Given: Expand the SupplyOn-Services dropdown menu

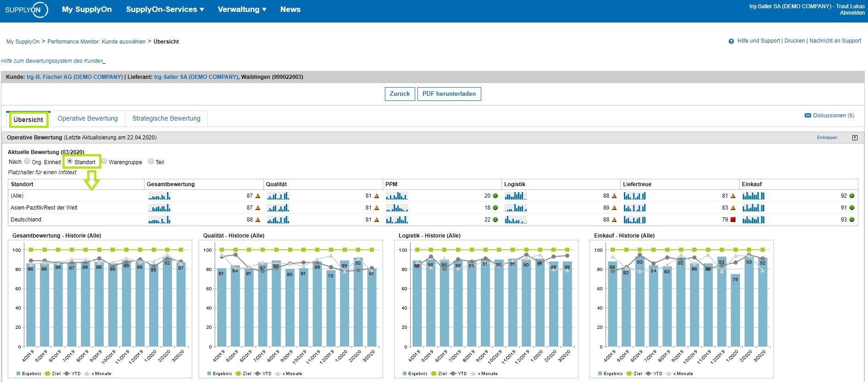Looking at the screenshot, I should tap(165, 9).
